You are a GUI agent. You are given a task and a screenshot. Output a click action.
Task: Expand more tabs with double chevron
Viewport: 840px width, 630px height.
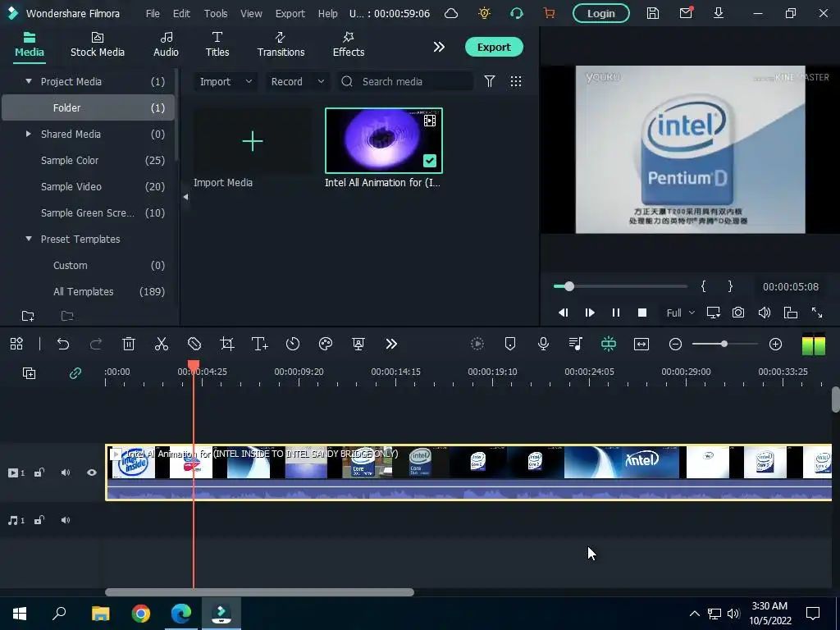tap(439, 47)
